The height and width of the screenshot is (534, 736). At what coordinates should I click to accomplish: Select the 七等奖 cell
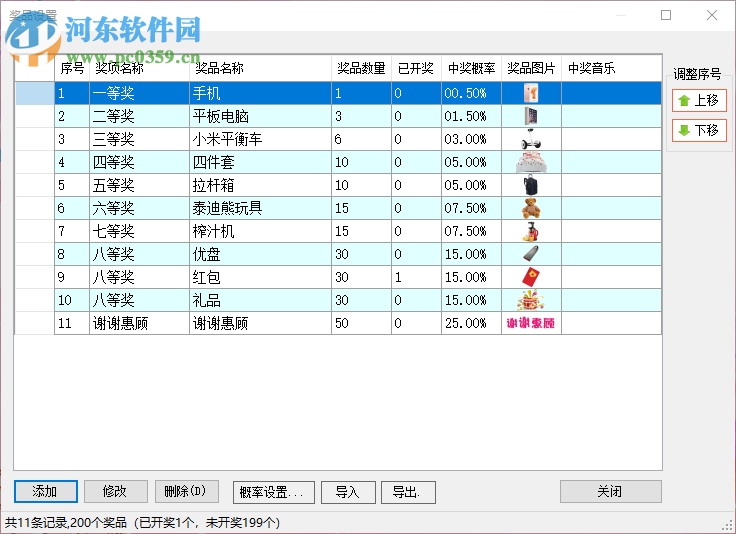[x=139, y=231]
